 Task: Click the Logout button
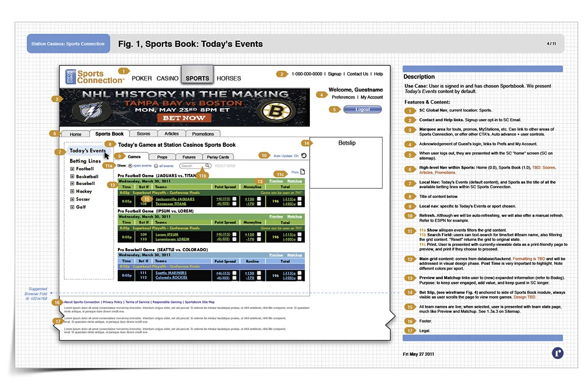362,109
